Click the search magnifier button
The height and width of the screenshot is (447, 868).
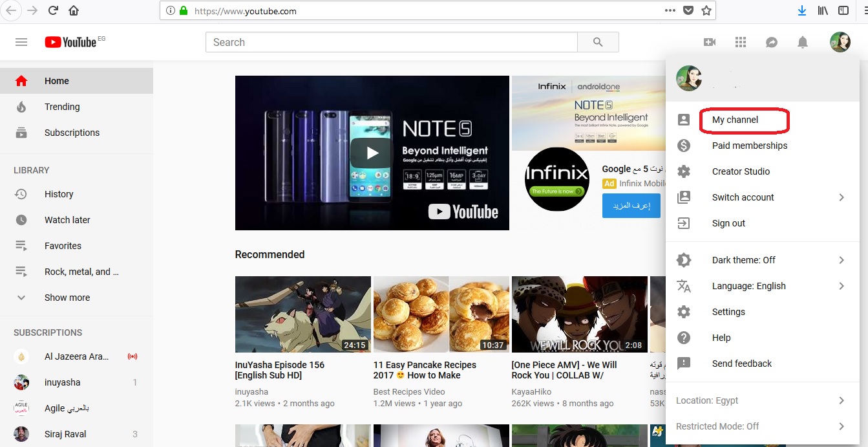tap(598, 42)
